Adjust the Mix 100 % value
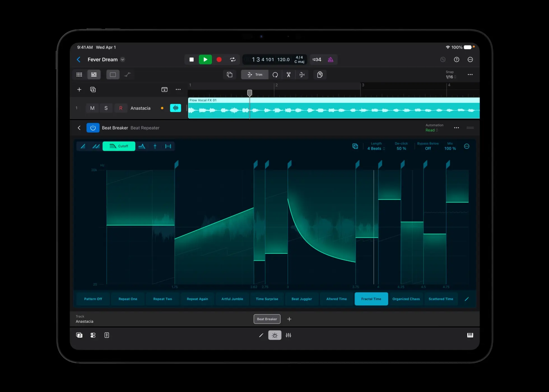Screen dimensions: 549x392 coord(450,149)
